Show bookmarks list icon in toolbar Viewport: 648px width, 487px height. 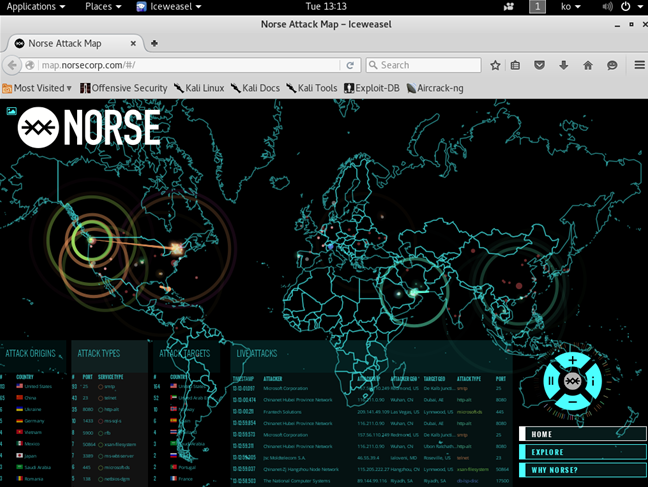point(515,65)
